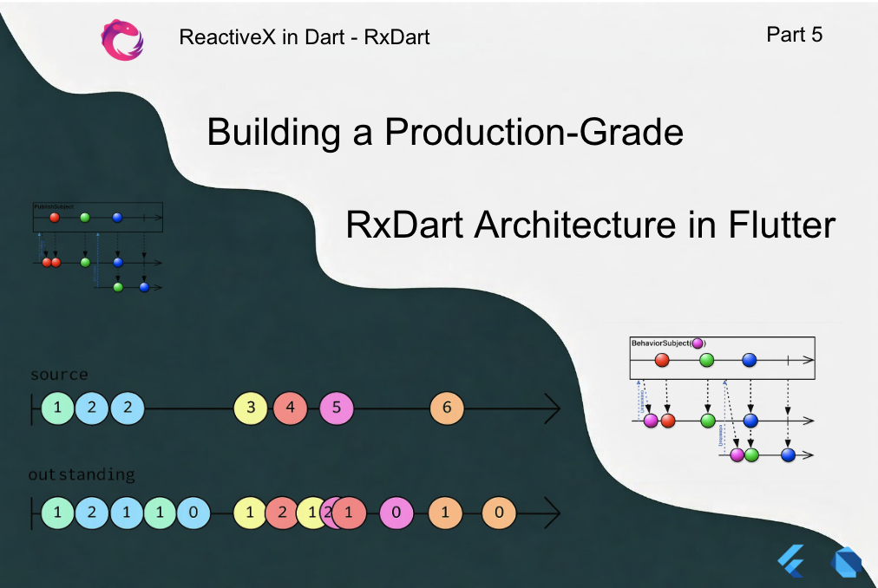Click the "source" stream label
This screenshot has height=588, width=878.
(59, 375)
